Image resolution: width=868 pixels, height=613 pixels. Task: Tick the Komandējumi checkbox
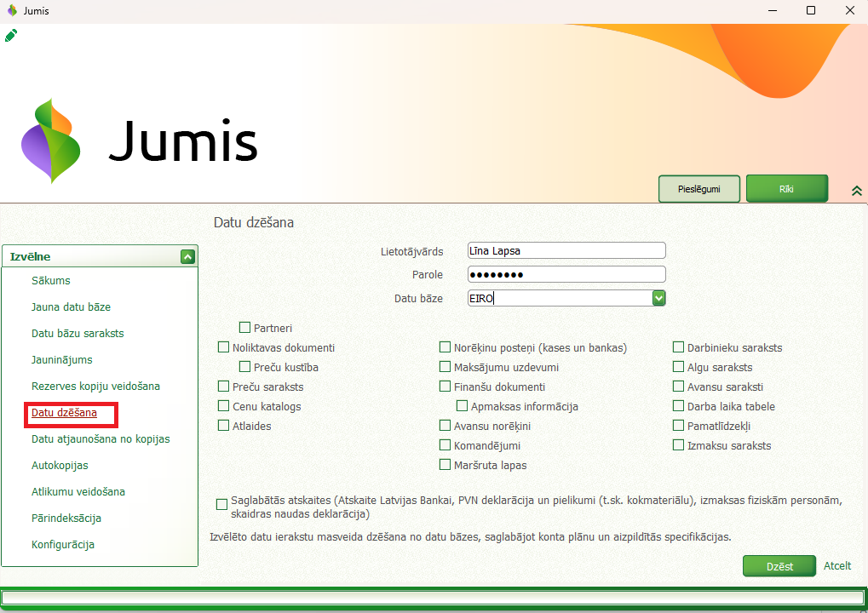pyautogui.click(x=445, y=445)
